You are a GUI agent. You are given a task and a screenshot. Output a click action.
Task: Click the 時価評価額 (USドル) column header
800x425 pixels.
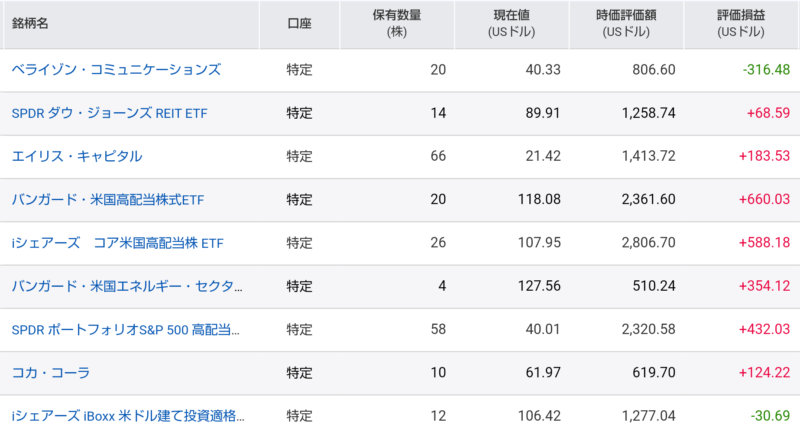(x=626, y=23)
